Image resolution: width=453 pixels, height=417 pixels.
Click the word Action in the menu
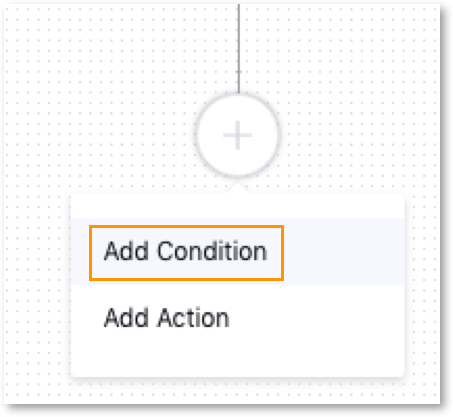pos(193,318)
